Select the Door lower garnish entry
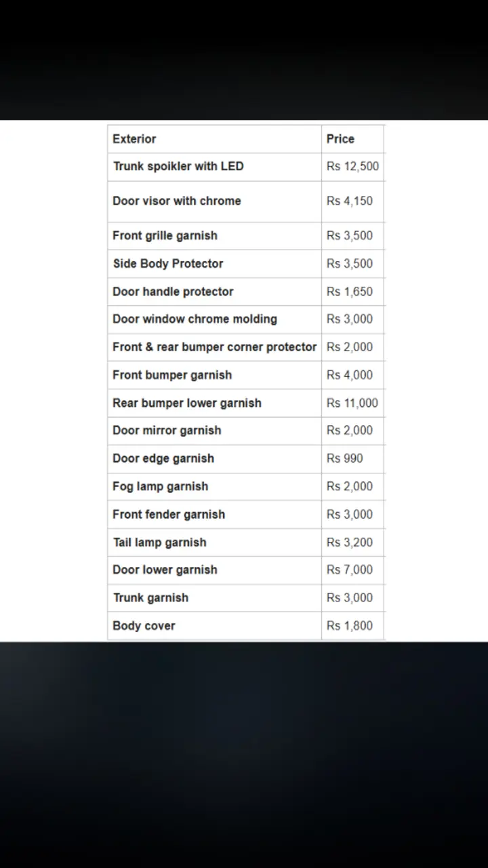The width and height of the screenshot is (488, 868). tap(165, 570)
